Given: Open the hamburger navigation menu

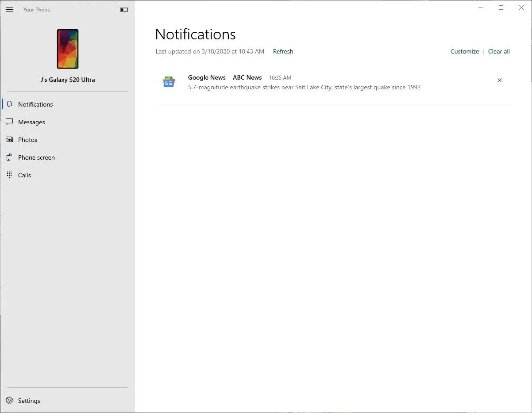Looking at the screenshot, I should [9, 10].
